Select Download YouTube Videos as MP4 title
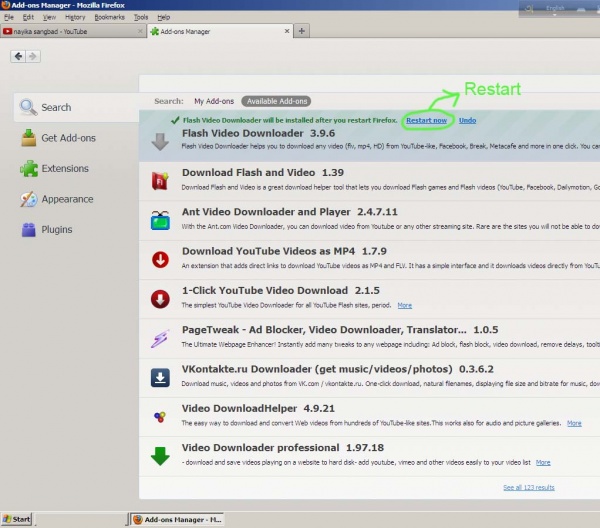The height and width of the screenshot is (528, 600). 284,251
